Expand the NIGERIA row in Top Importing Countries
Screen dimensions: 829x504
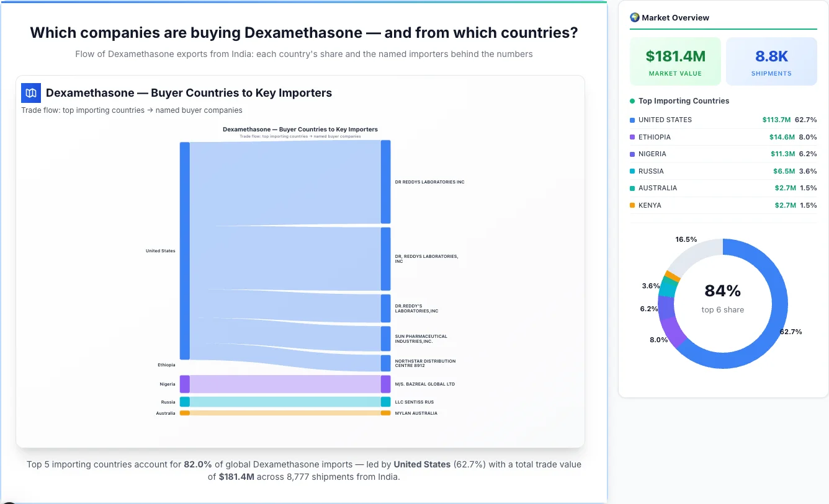pyautogui.click(x=723, y=154)
